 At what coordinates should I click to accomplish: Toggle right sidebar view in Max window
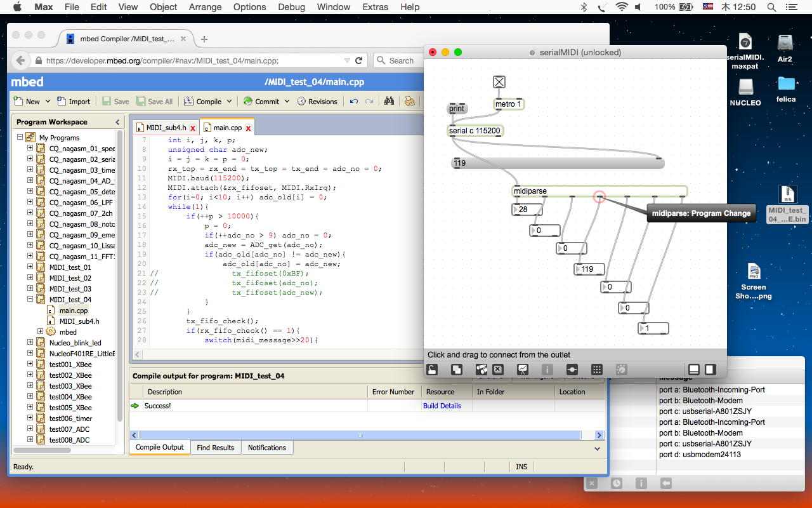coord(710,370)
